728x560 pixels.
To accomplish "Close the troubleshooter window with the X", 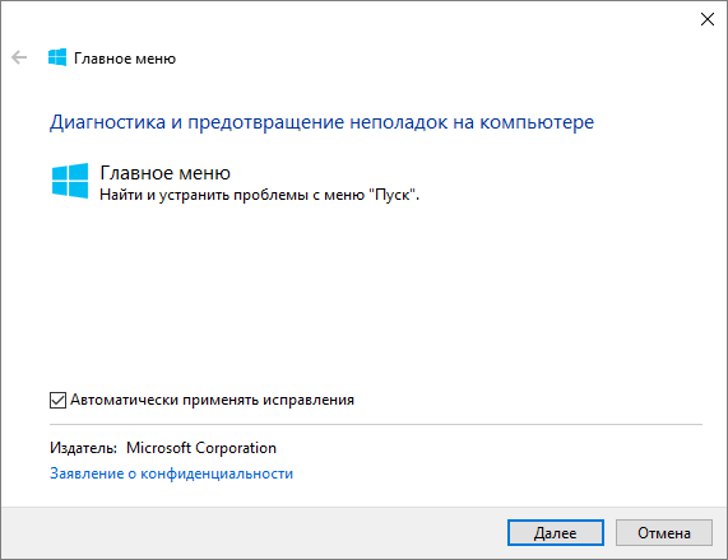I will (704, 16).
